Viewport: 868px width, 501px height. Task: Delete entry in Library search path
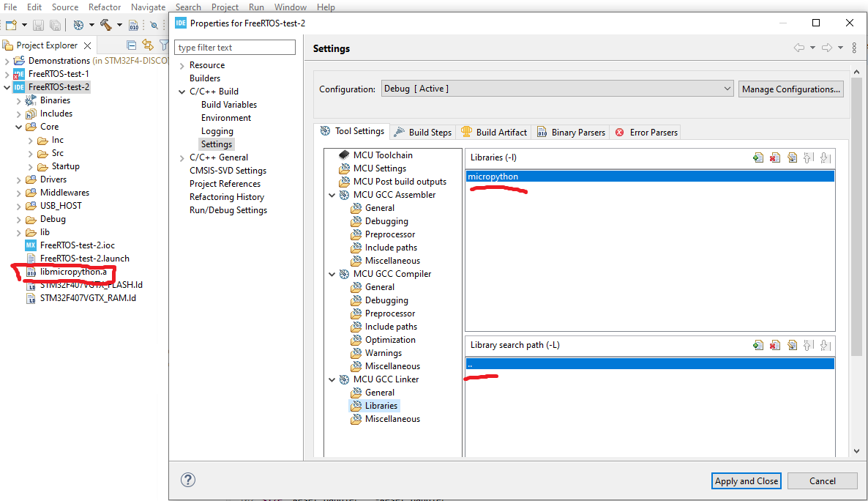coord(775,345)
